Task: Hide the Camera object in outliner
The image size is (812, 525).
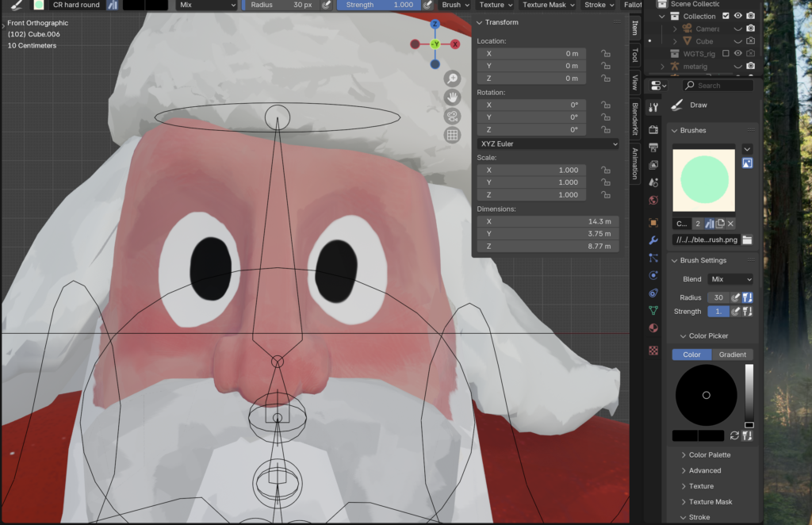Action: click(x=738, y=29)
